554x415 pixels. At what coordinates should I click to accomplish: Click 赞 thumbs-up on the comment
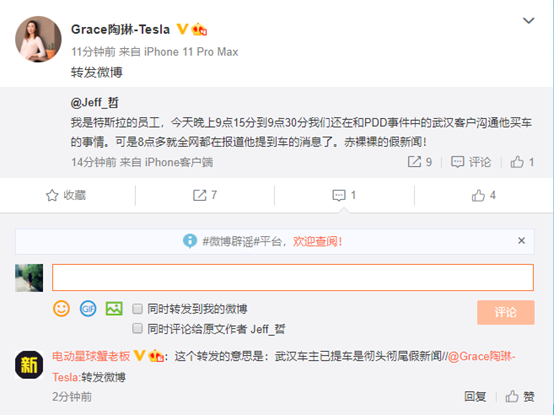click(x=519, y=396)
